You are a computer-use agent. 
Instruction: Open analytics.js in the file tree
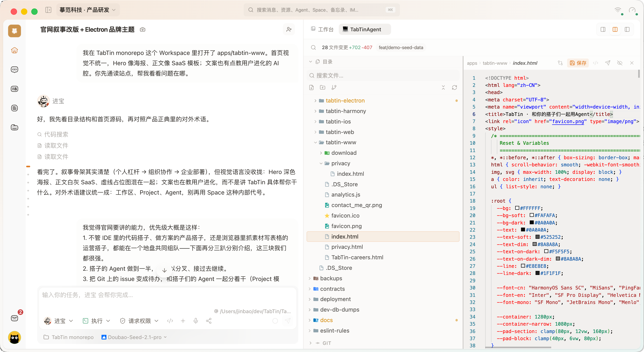[x=345, y=195]
